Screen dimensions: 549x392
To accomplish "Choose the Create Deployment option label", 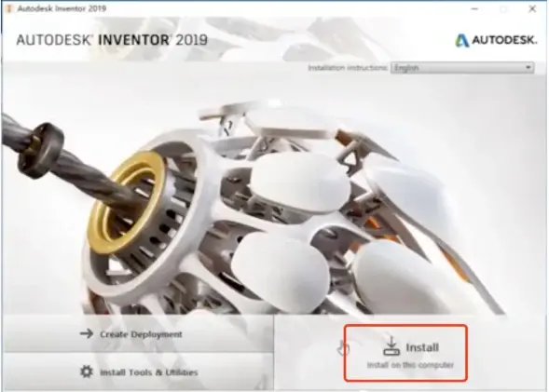I will tap(141, 334).
